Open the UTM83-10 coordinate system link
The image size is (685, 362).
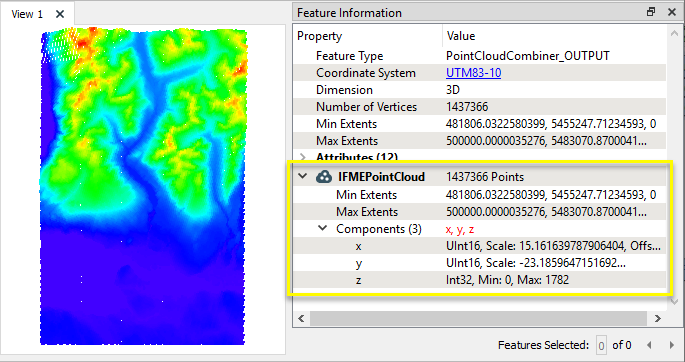[x=473, y=73]
